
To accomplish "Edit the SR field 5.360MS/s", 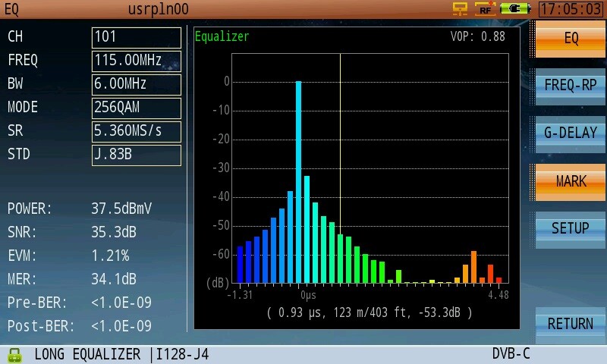I will (x=137, y=132).
